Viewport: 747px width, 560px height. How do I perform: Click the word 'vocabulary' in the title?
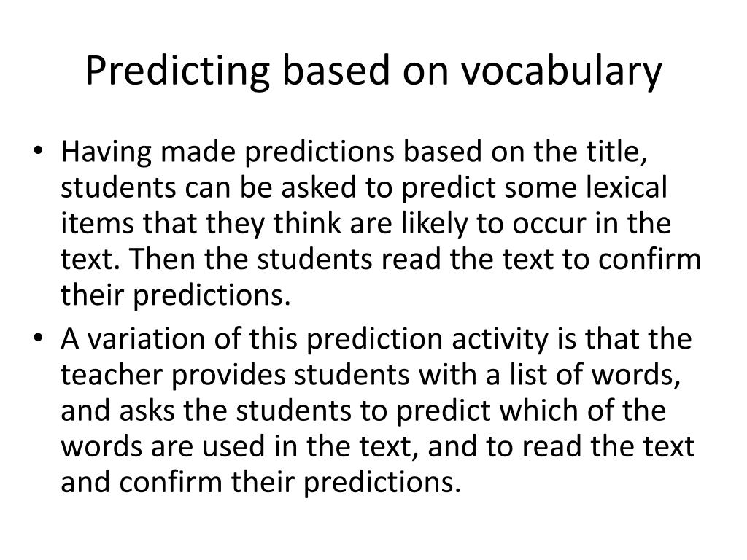click(561, 71)
